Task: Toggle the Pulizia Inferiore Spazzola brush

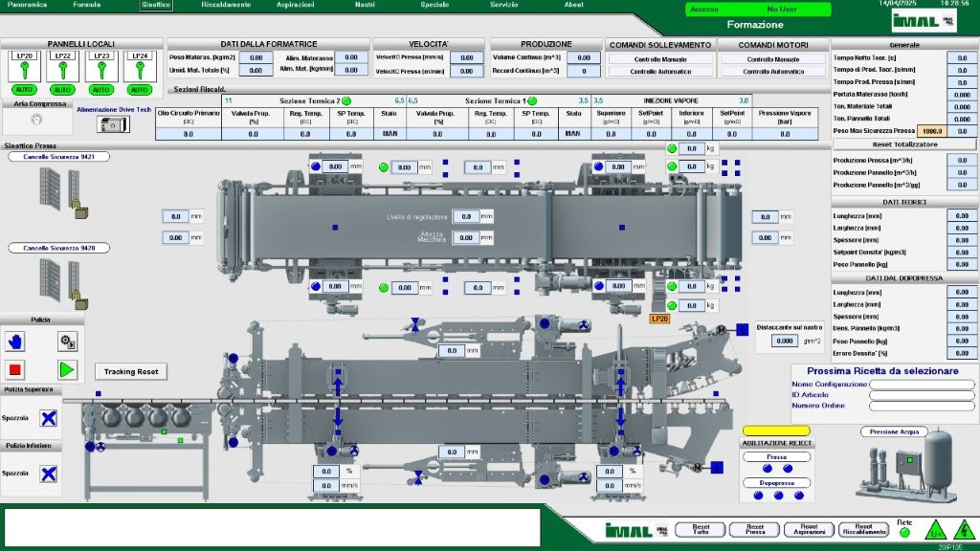Action: coord(48,473)
